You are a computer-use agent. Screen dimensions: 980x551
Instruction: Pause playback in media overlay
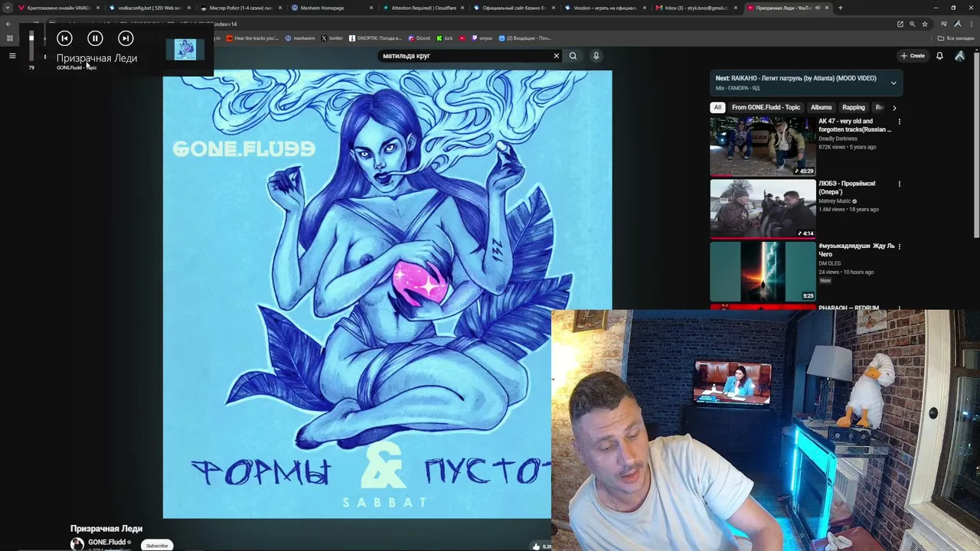coord(95,38)
